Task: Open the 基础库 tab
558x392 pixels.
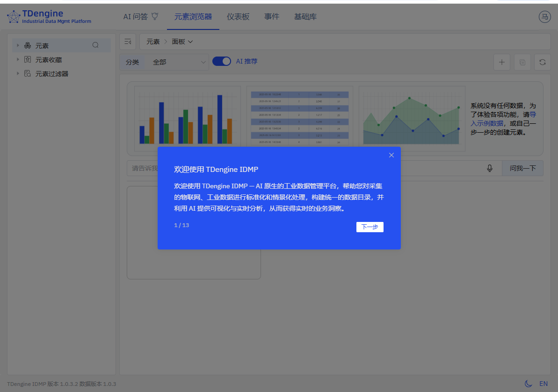Action: (x=305, y=17)
